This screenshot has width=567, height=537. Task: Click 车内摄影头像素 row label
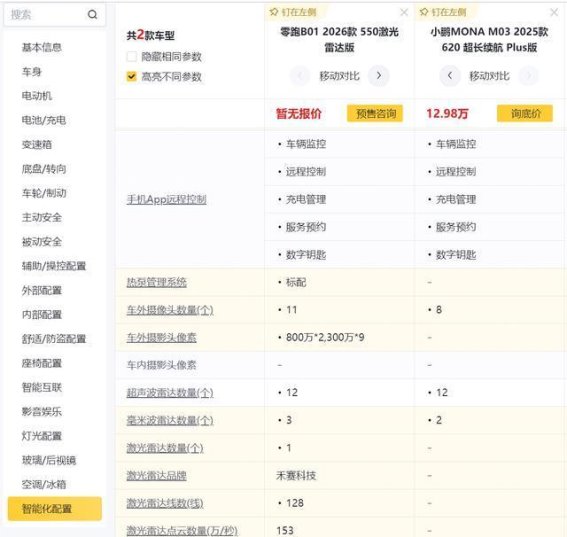pyautogui.click(x=161, y=365)
